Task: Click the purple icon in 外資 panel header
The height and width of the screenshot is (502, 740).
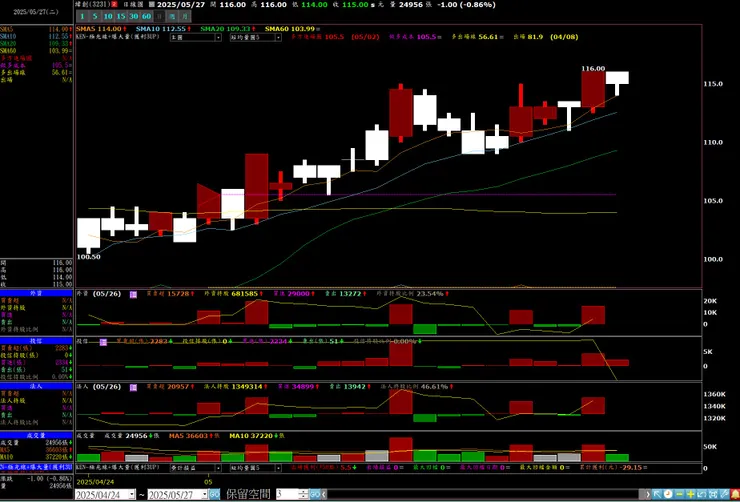Action: pyautogui.click(x=133, y=294)
